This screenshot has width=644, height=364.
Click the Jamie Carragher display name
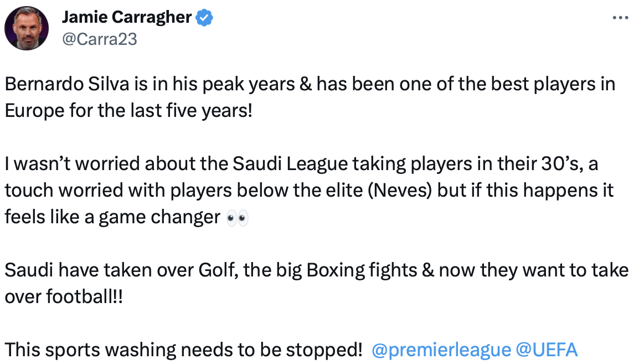point(127,18)
